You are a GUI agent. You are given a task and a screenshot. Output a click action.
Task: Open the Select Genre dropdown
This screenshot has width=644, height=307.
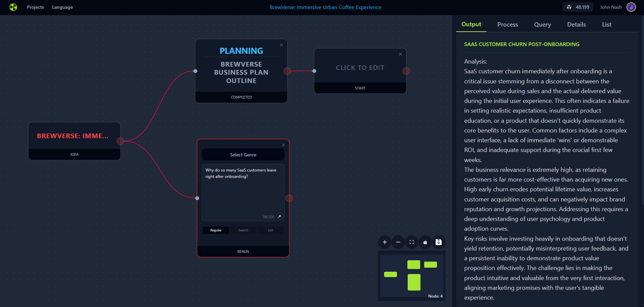tap(243, 155)
